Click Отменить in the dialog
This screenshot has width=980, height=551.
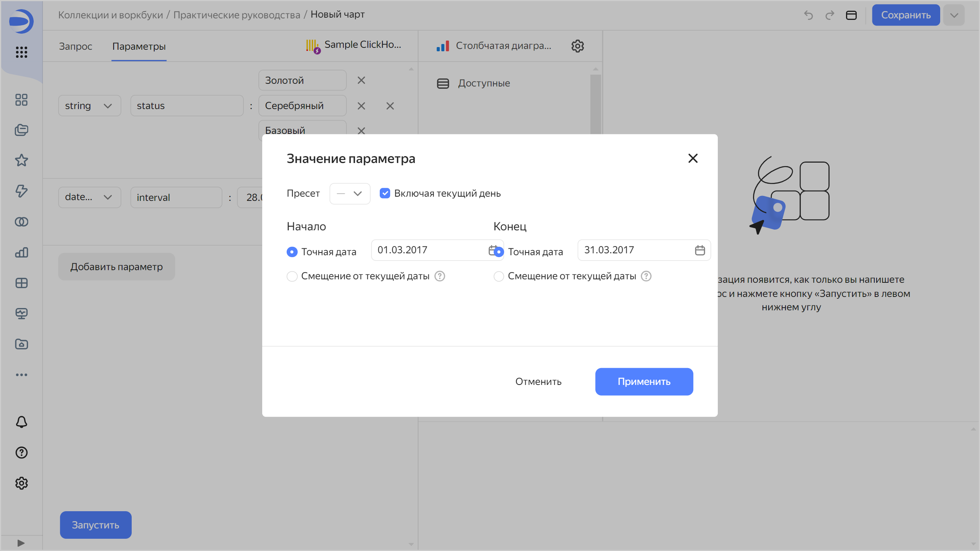pos(538,381)
